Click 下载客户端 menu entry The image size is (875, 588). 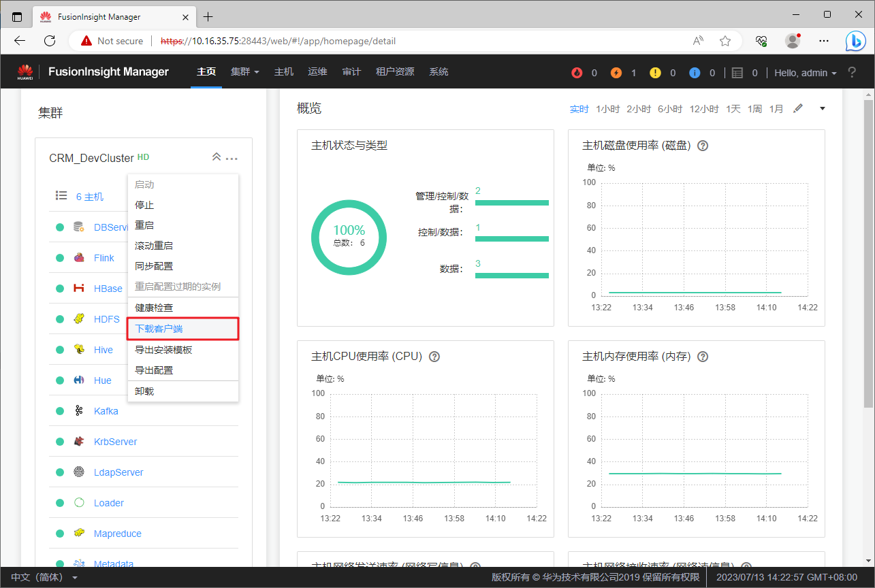click(182, 329)
